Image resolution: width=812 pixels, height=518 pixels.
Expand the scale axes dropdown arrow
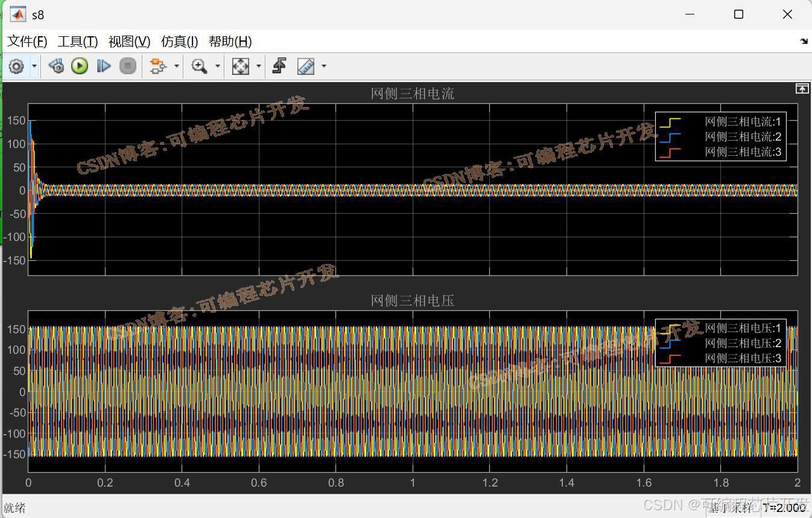[x=259, y=66]
